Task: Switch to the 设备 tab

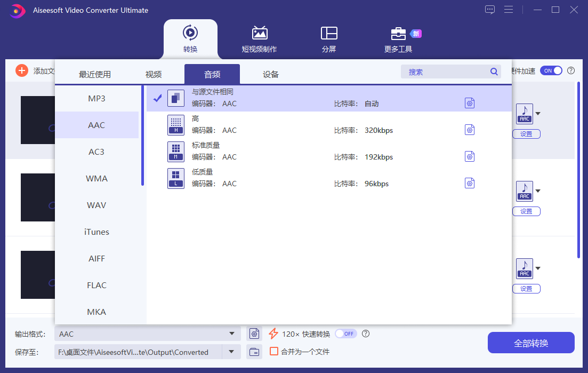Action: coord(270,74)
